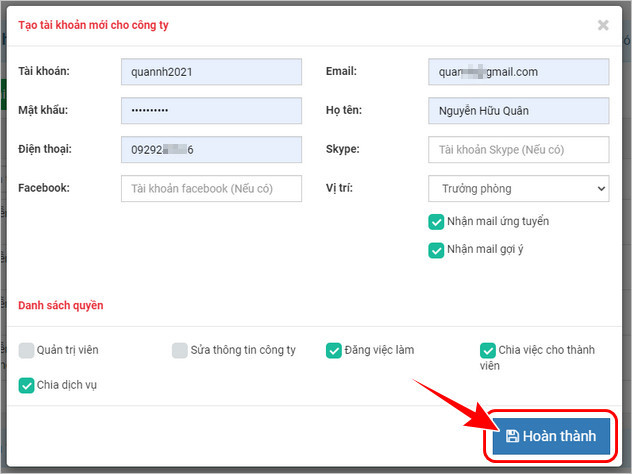
Task: Uncheck Nhận mail ứng tuyển checkbox
Action: pyautogui.click(x=436, y=221)
